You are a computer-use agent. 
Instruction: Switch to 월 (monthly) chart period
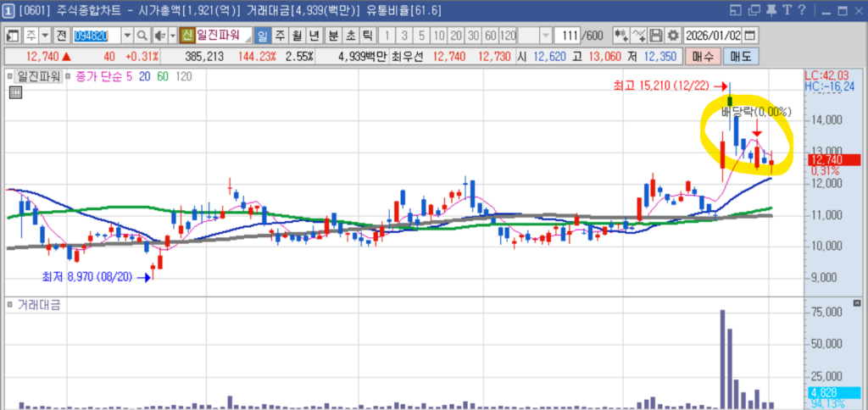click(x=297, y=36)
